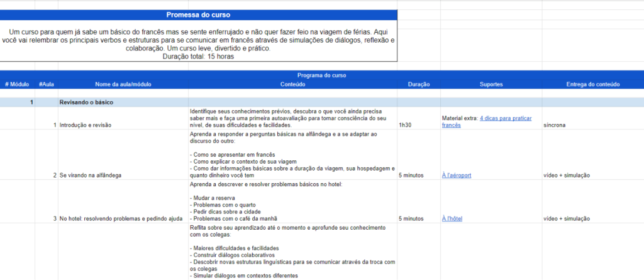Select the "Programa do curso" header bar
This screenshot has height=280, width=644.
click(321, 75)
